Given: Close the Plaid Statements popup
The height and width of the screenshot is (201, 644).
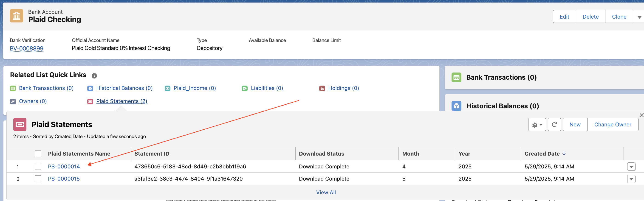Looking at the screenshot, I should [641, 115].
